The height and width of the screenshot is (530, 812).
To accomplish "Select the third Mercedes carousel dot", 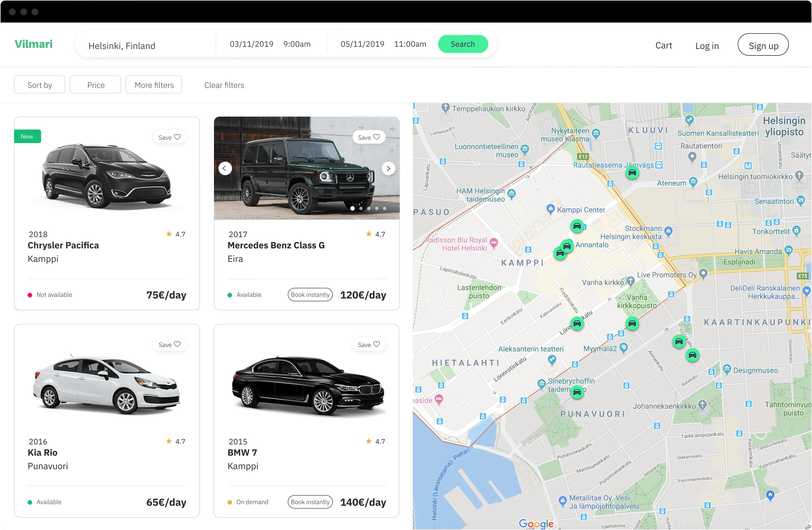I will (369, 208).
